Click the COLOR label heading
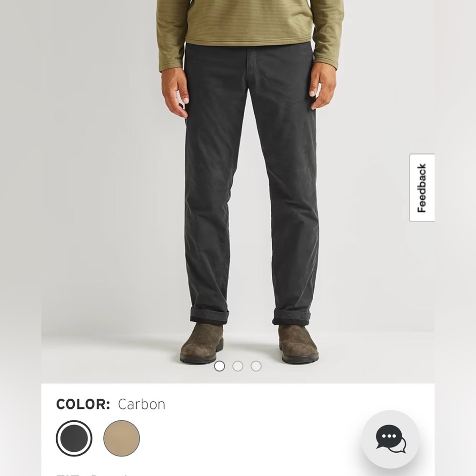 click(x=83, y=404)
